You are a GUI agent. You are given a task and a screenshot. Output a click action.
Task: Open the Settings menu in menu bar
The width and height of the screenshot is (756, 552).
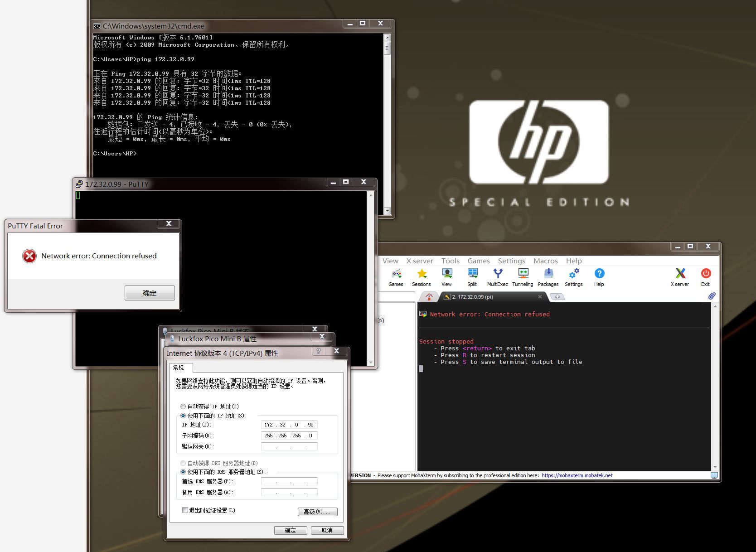pyautogui.click(x=512, y=261)
